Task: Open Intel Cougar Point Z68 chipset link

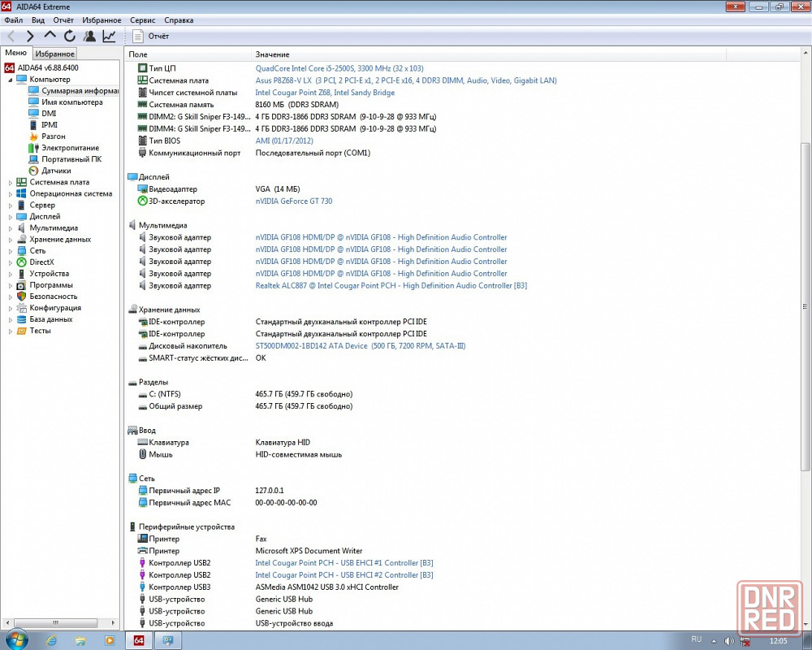Action: coord(325,93)
